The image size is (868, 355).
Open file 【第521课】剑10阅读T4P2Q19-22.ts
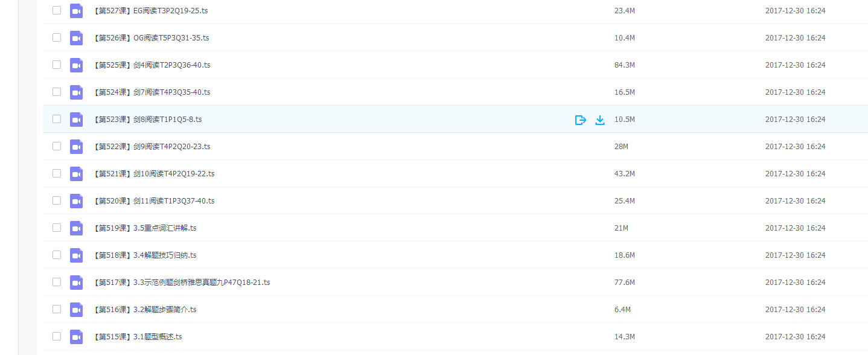[x=154, y=174]
